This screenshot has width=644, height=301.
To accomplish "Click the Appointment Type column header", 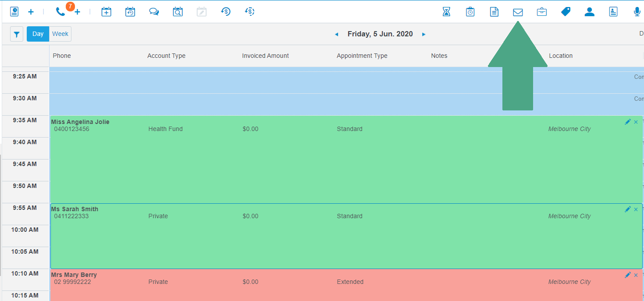I will 361,56.
